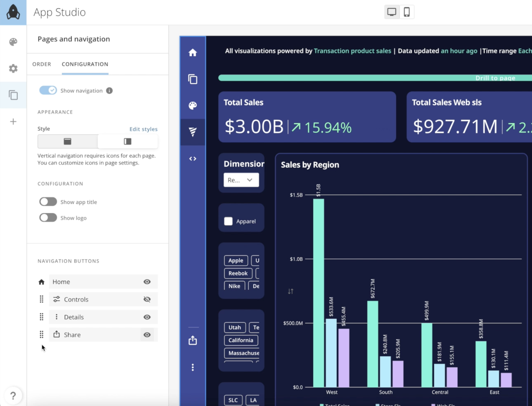Click share icon in preview navigation bar
Image resolution: width=532 pixels, height=406 pixels.
click(193, 340)
